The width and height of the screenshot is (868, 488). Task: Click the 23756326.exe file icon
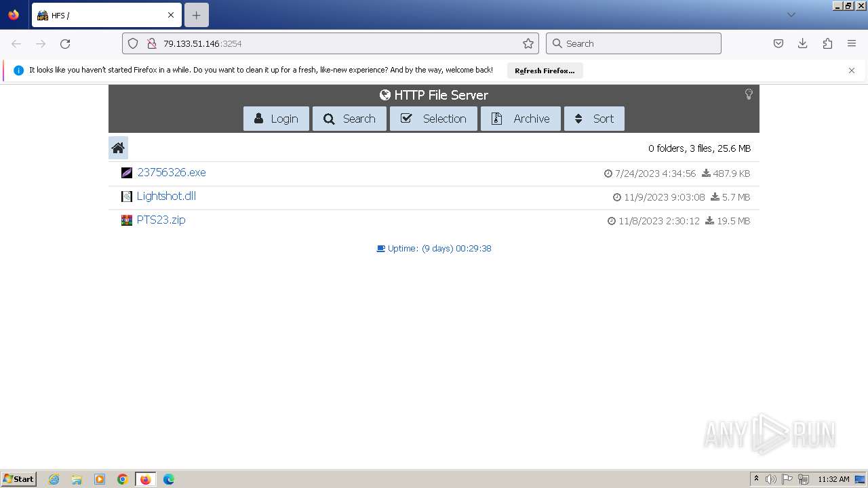(127, 173)
